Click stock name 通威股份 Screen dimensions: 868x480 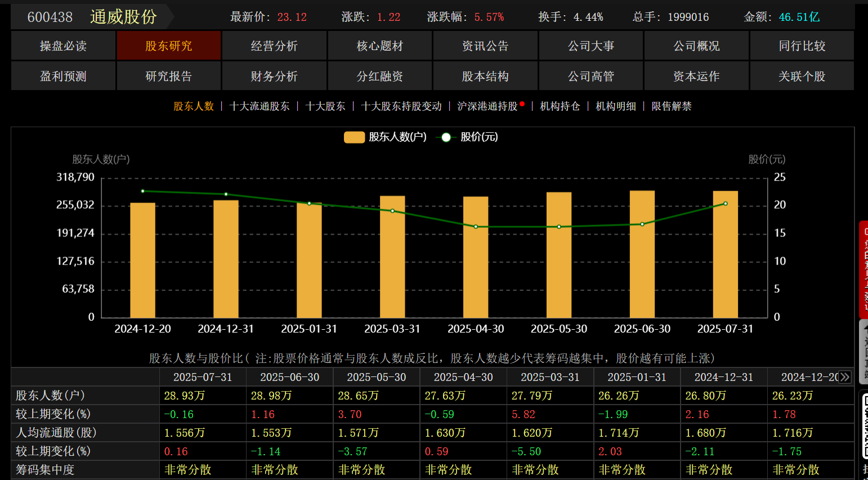coord(123,17)
